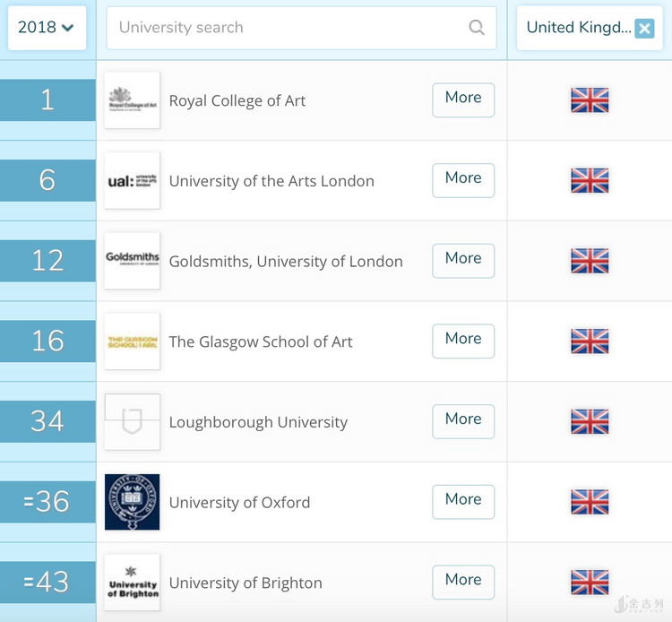Click Loughborough University placeholder shield logo

(x=132, y=421)
